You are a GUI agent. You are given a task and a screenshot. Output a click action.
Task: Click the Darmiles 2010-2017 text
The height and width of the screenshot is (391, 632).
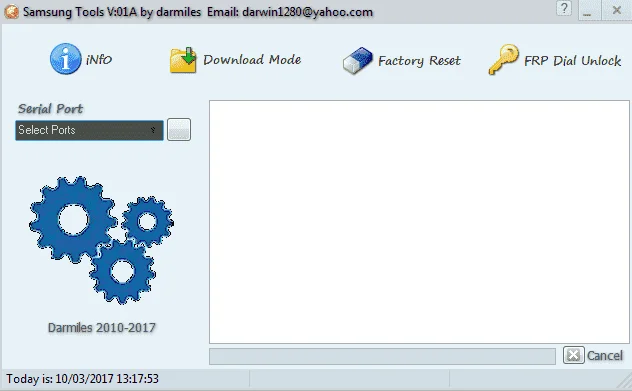pyautogui.click(x=102, y=328)
